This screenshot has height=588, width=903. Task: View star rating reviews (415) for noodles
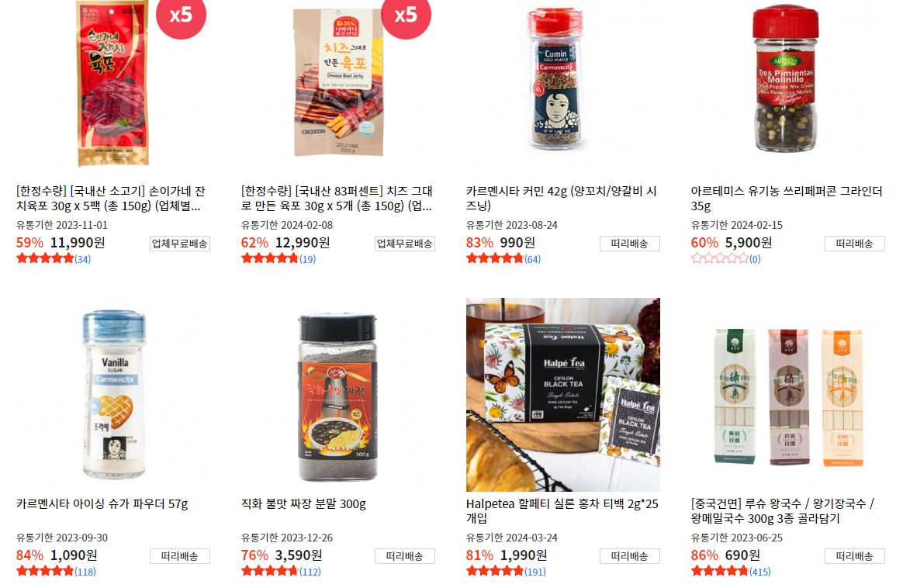click(731, 571)
